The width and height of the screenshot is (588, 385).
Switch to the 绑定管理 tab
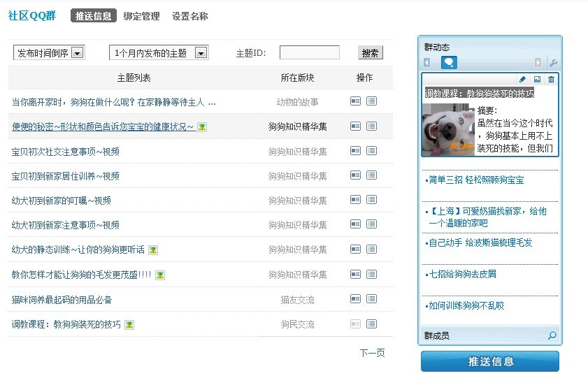click(141, 16)
